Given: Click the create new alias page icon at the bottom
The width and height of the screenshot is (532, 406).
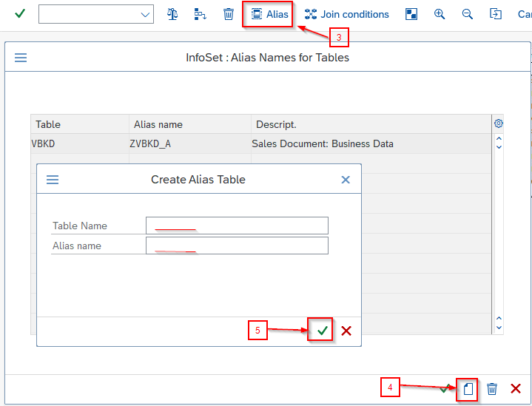Looking at the screenshot, I should [468, 389].
